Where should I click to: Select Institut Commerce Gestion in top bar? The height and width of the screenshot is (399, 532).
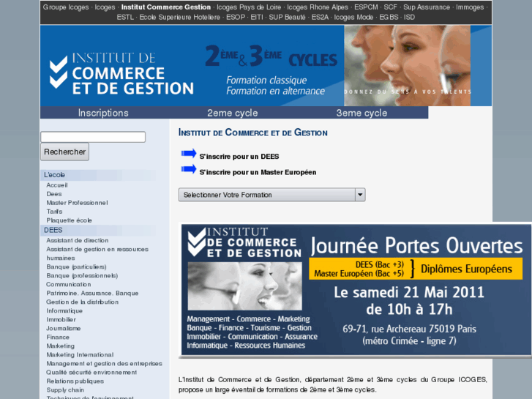166,7
